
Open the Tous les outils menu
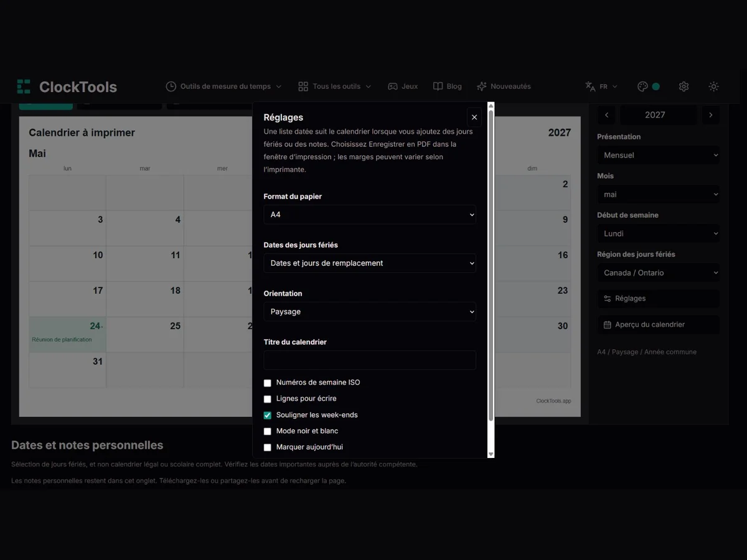coord(335,86)
